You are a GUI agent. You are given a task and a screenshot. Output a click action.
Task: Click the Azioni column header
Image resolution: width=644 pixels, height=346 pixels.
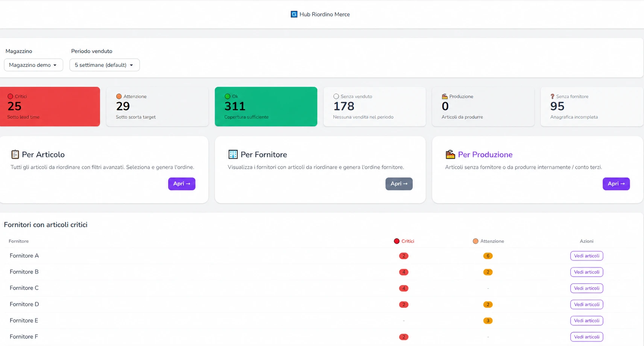coord(586,241)
